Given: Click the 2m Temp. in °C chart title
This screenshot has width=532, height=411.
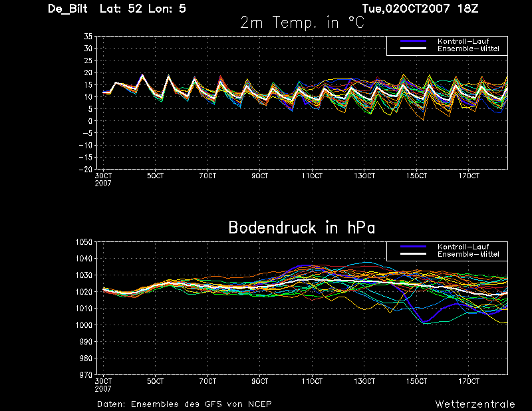Looking at the screenshot, I should coord(302,23).
